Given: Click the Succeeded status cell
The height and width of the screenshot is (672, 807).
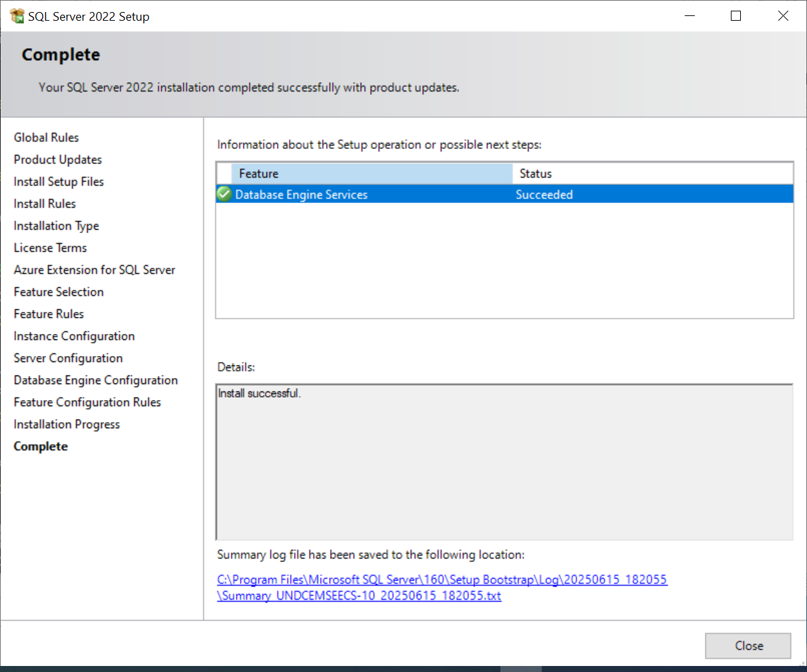Looking at the screenshot, I should click(544, 194).
